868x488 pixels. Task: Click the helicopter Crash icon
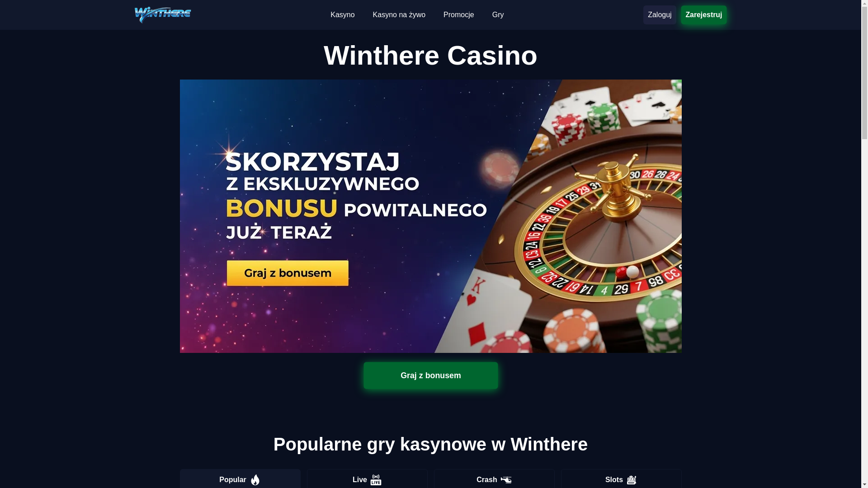point(506,480)
